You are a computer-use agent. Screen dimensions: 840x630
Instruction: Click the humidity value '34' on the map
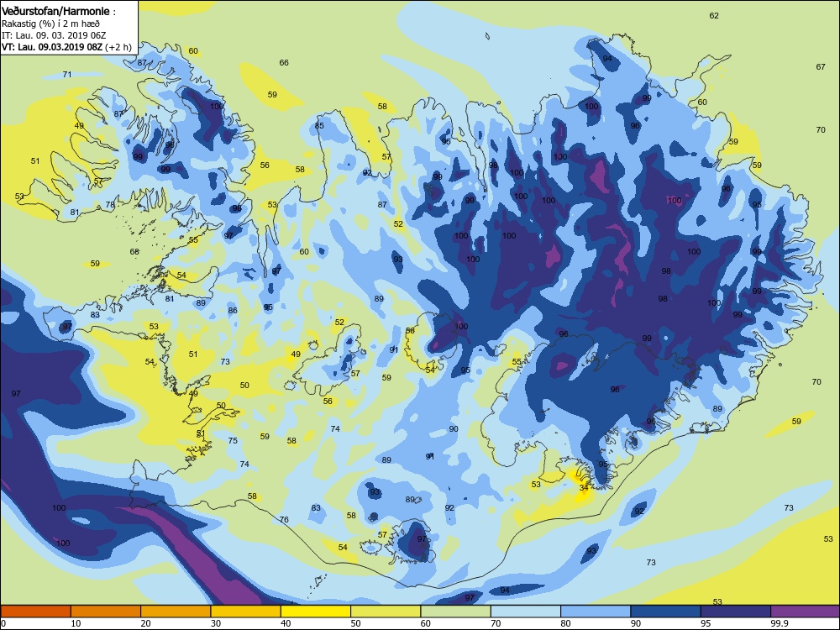584,487
